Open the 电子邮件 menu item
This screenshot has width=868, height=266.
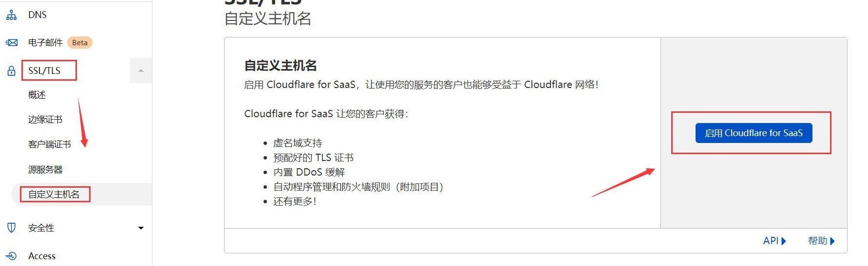[x=45, y=43]
